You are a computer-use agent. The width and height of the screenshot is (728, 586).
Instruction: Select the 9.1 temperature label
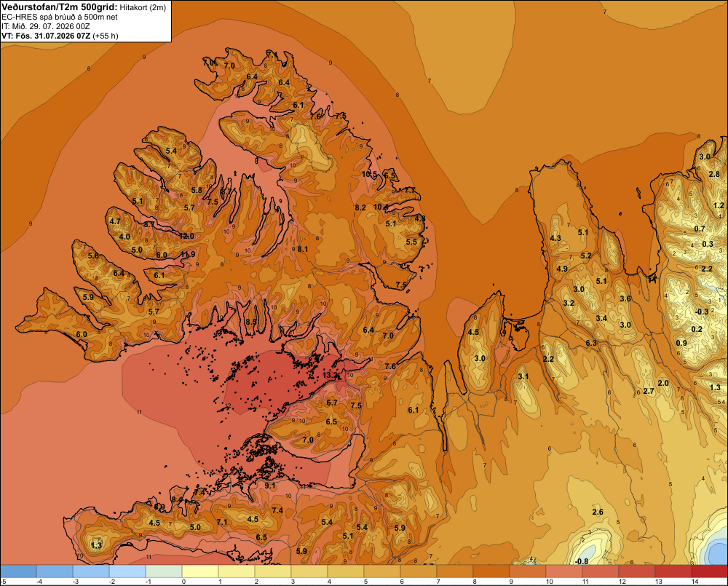point(270,486)
